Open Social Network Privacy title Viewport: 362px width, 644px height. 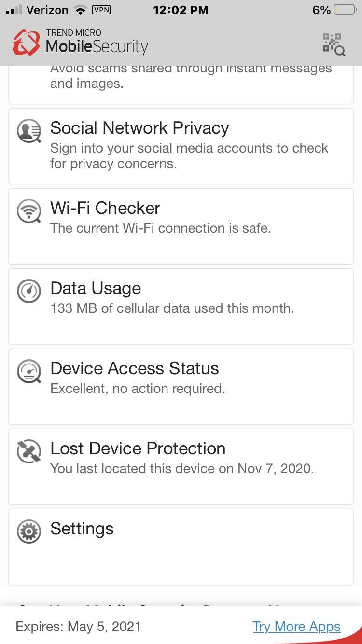[x=139, y=128]
